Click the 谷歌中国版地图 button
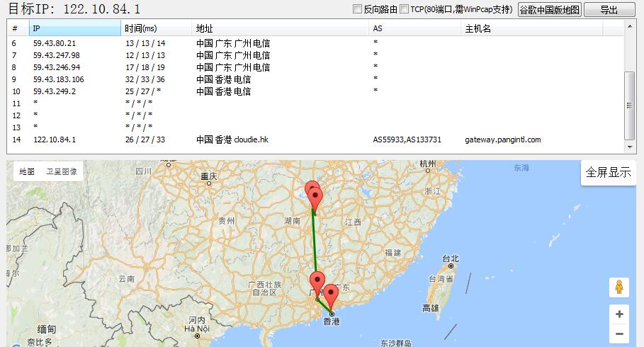Image resolution: width=644 pixels, height=347 pixels. click(549, 9)
